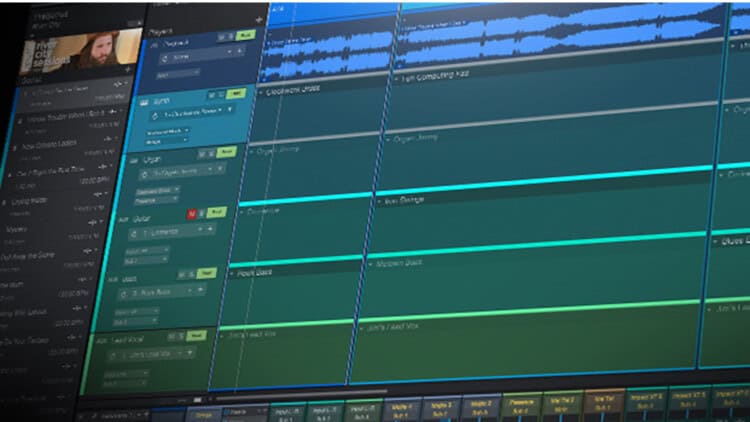Open Synth preset dropdown
Viewport: 750px width, 422px height.
[x=220, y=111]
